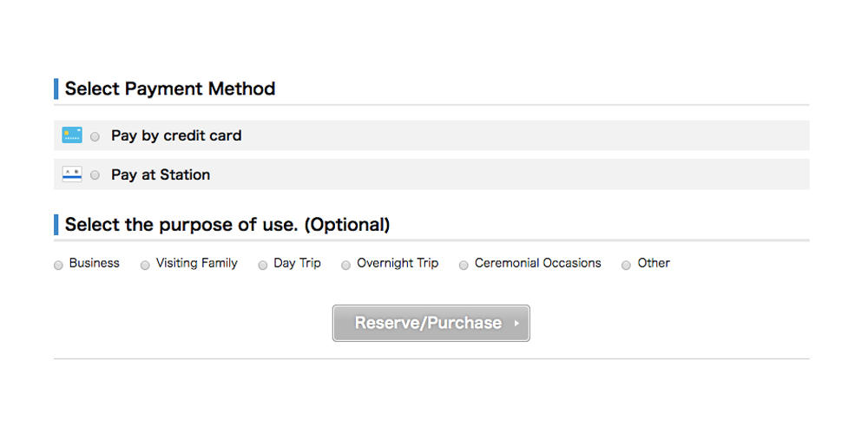Image resolution: width=868 pixels, height=434 pixels.
Task: Click the Reserve/Purchase button text
Action: coord(428,323)
